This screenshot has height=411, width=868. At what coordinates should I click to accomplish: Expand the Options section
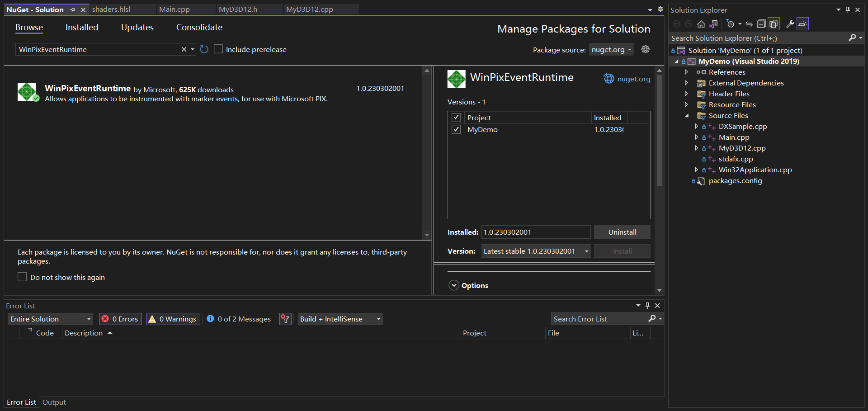(x=454, y=285)
